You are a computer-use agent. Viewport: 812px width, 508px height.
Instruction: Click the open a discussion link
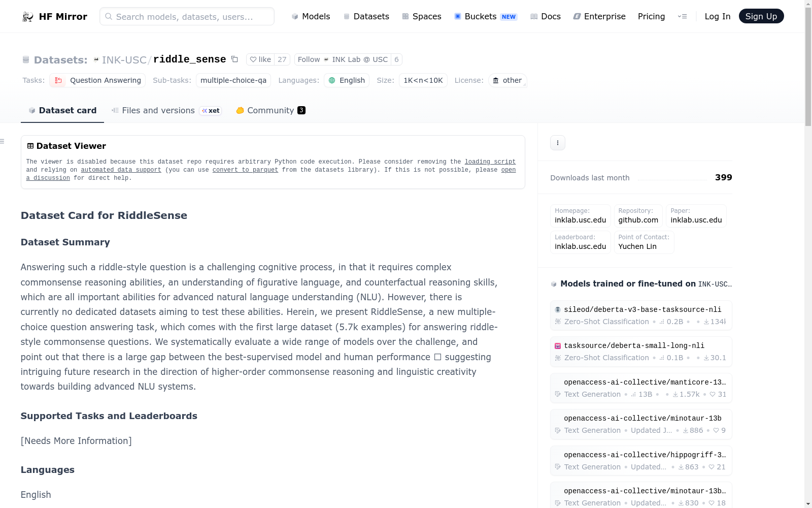(x=48, y=178)
